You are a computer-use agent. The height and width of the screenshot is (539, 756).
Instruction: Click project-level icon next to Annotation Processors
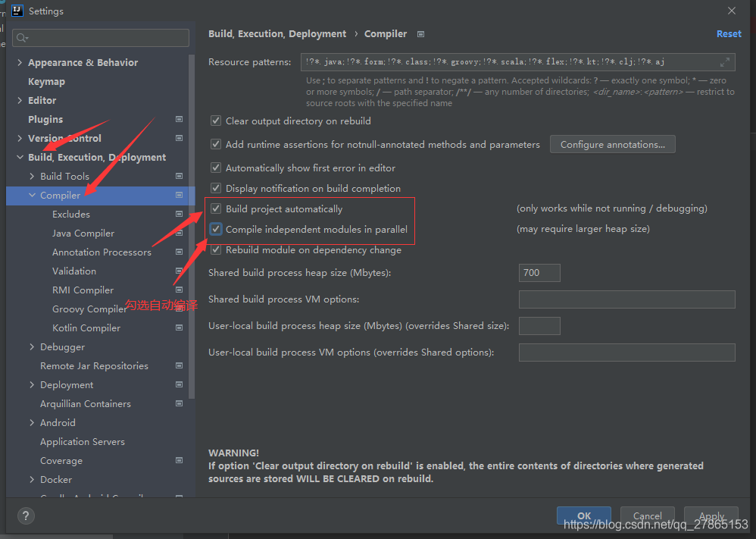tap(179, 252)
